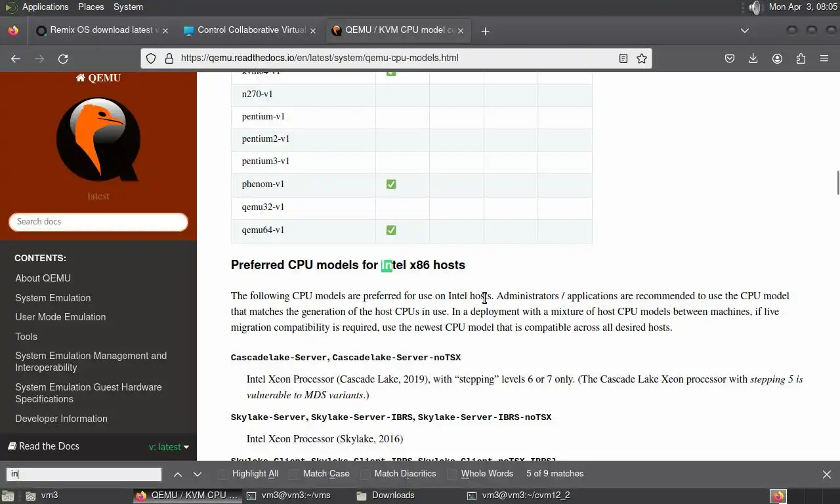
Task: Open the System menu
Action: [128, 7]
